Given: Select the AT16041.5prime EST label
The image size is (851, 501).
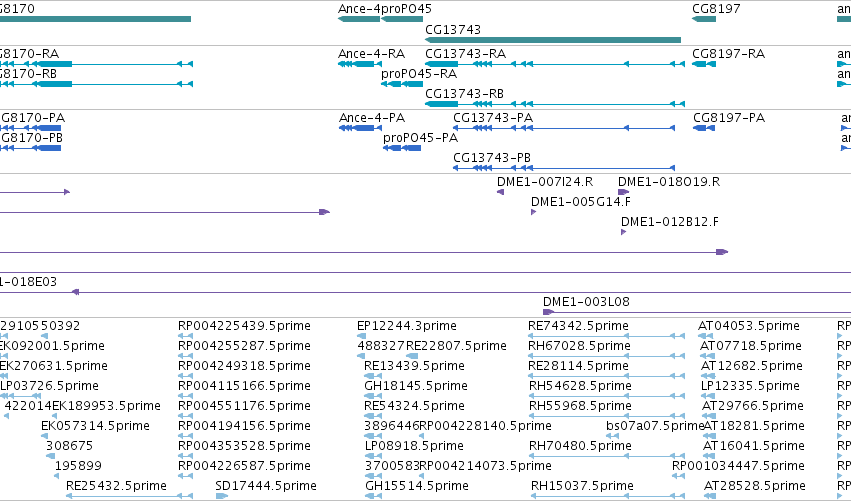Looking at the screenshot, I should click(754, 446).
